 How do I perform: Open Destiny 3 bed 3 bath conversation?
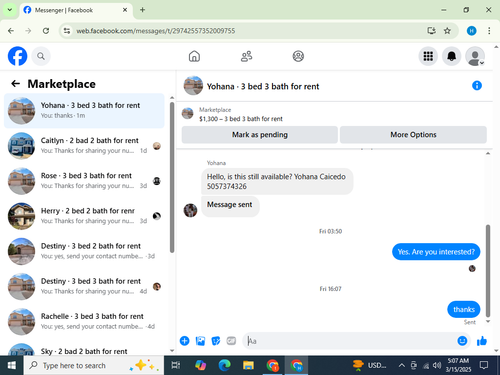84,286
